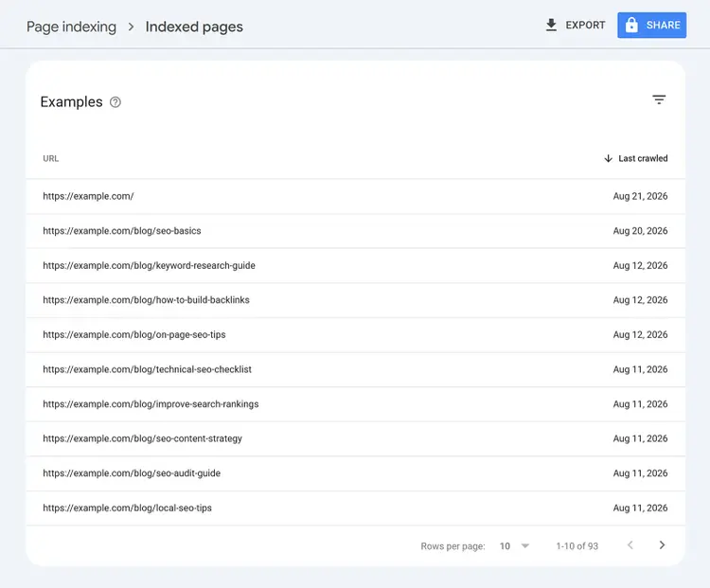
Task: Click crawl date of local-seo-tips row
Action: click(x=640, y=508)
